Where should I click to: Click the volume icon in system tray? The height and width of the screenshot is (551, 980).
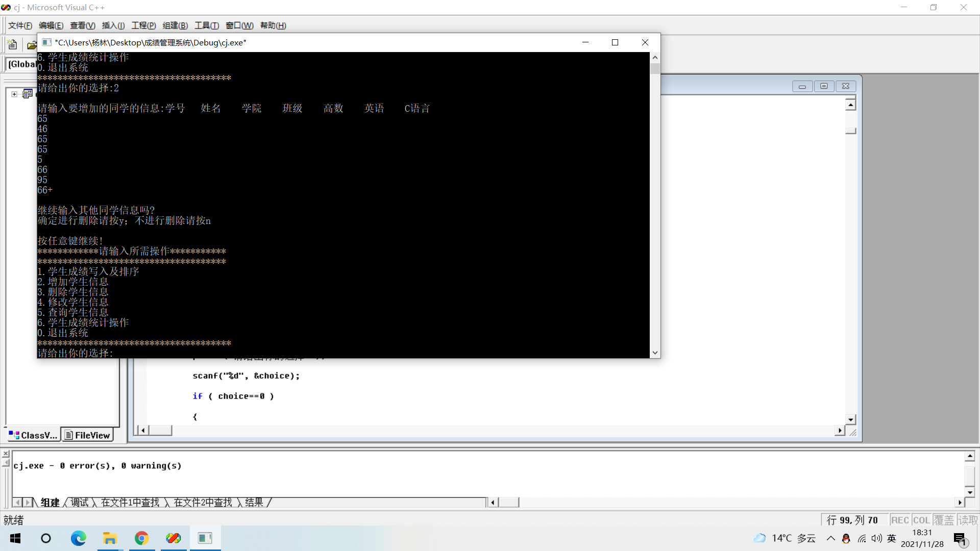[876, 538]
